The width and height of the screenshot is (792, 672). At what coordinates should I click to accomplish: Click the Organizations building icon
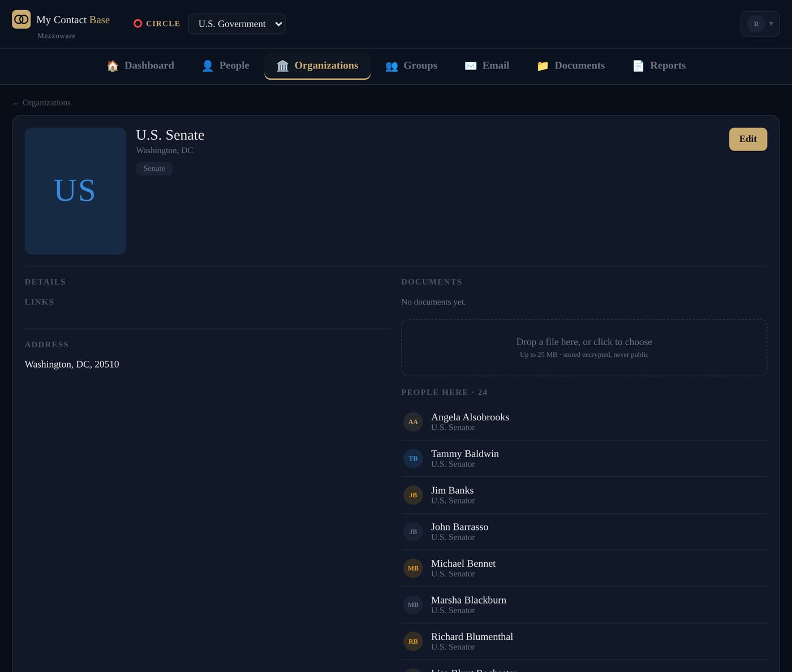[283, 66]
